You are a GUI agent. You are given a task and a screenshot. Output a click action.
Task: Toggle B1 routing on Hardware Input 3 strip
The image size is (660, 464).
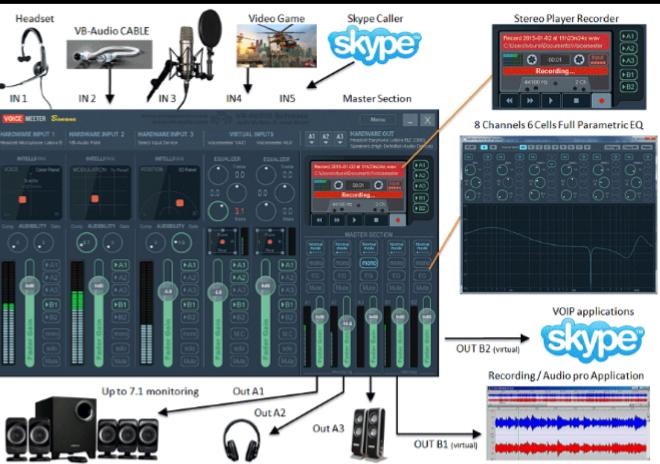click(189, 304)
